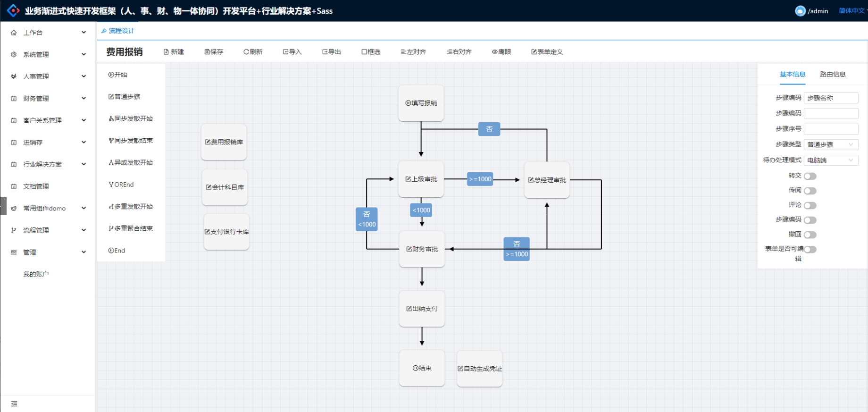
Task: Click the 刷新 refresh icon
Action: pos(253,52)
